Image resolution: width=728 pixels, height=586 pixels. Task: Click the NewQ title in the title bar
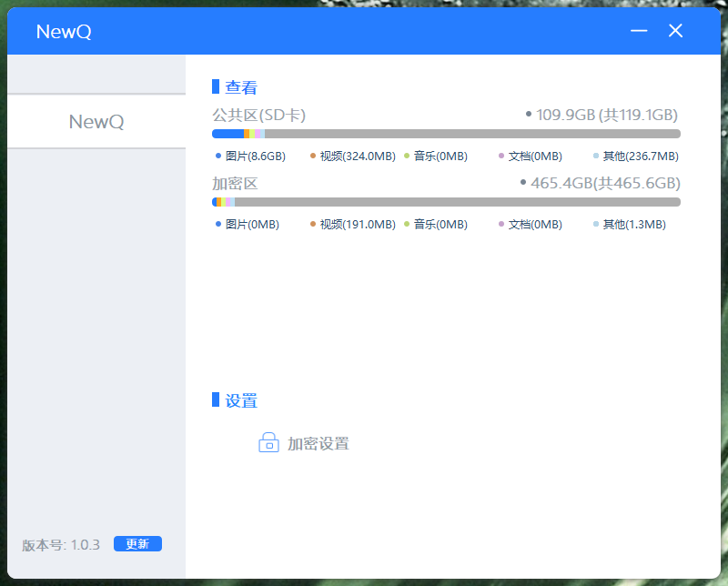pyautogui.click(x=63, y=30)
